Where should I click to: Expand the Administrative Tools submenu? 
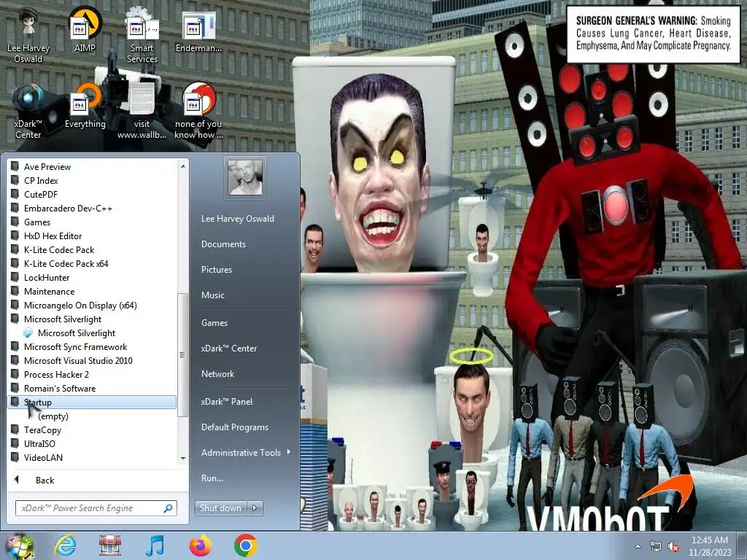(244, 452)
